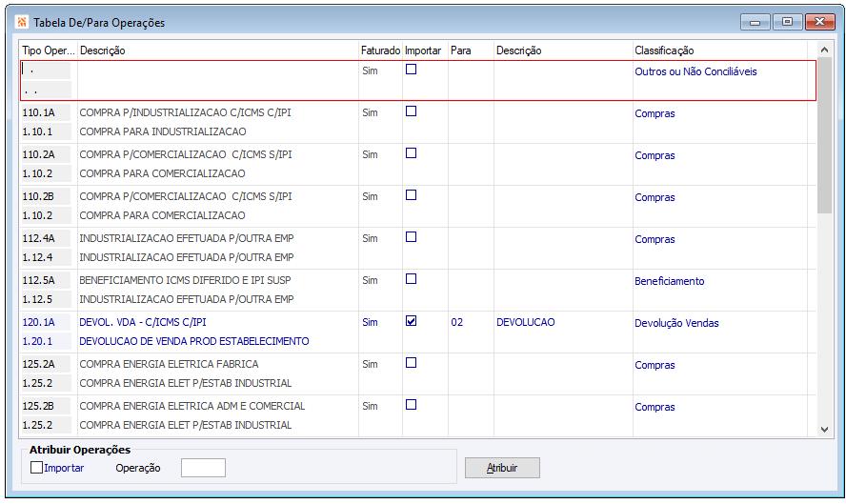Tick Importar checkbox for row 112.4A

click(412, 237)
